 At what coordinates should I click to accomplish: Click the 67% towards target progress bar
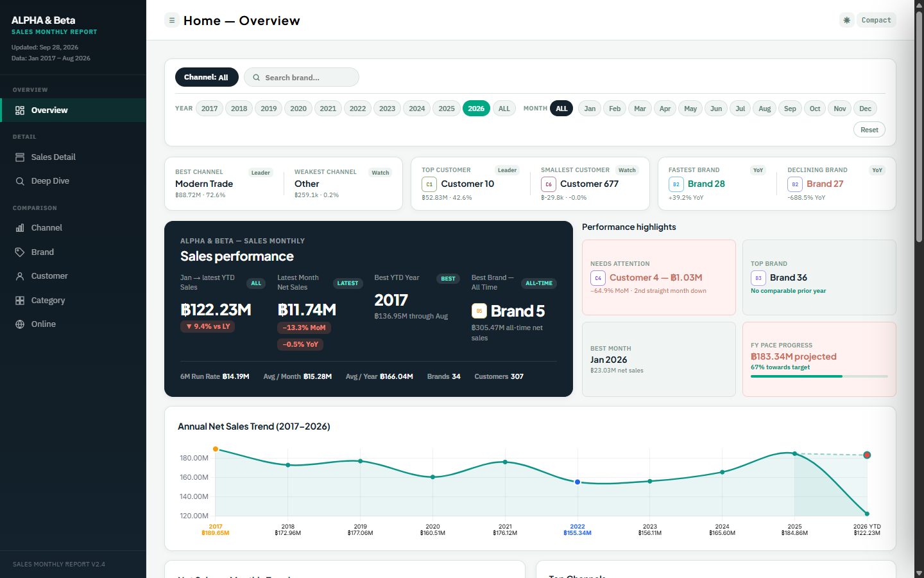819,376
